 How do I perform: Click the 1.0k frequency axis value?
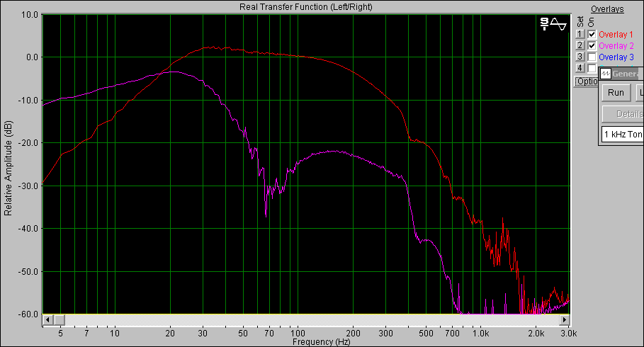(x=480, y=334)
